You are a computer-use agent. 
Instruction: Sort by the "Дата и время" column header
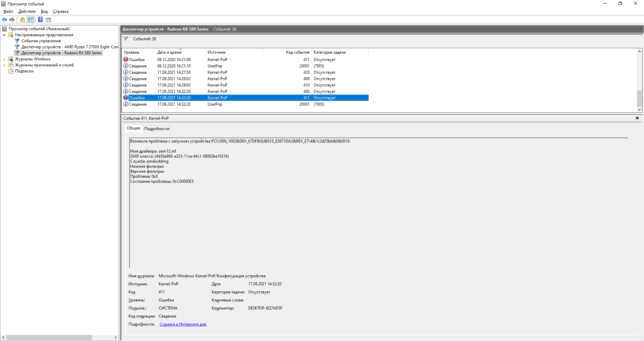(x=180, y=52)
